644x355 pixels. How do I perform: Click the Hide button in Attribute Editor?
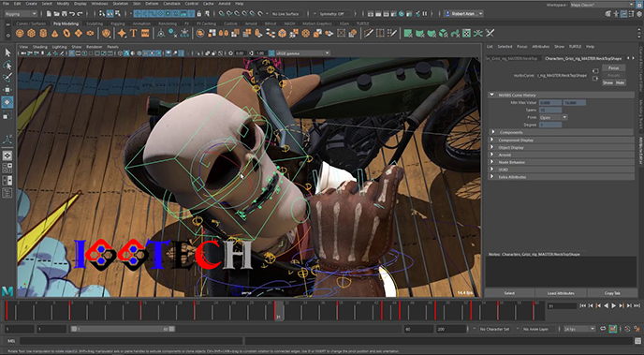coord(620,82)
